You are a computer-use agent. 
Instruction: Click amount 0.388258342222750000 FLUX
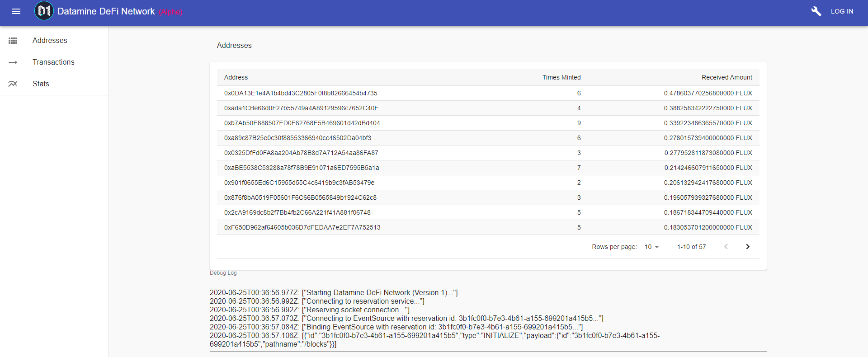click(x=708, y=108)
